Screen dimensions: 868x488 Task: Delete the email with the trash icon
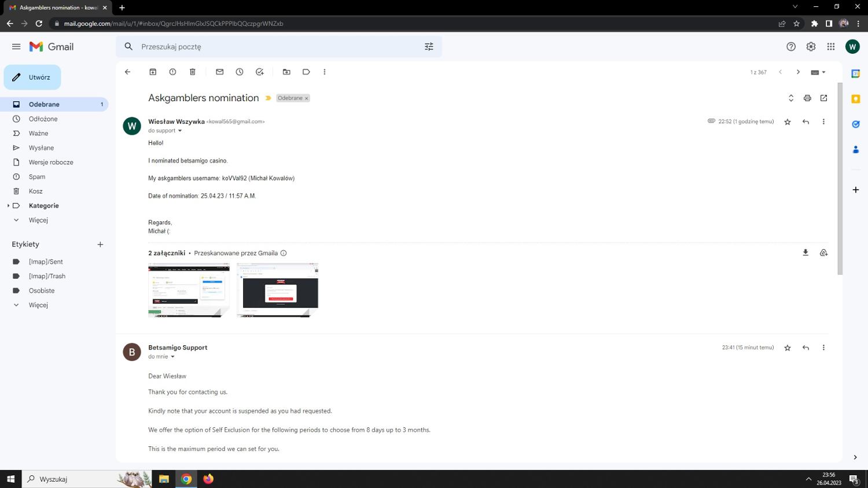coord(193,72)
